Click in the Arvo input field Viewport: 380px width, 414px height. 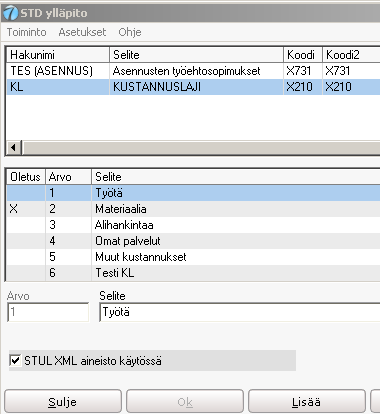pos(48,312)
